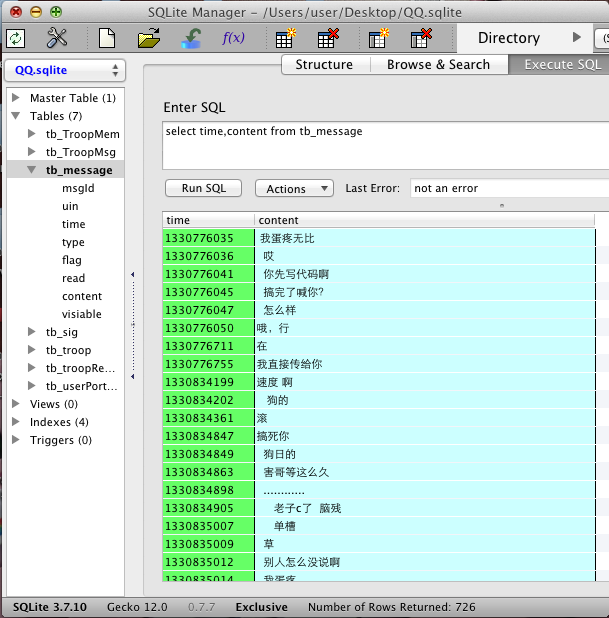Click the drop table icon with red X

click(328, 38)
